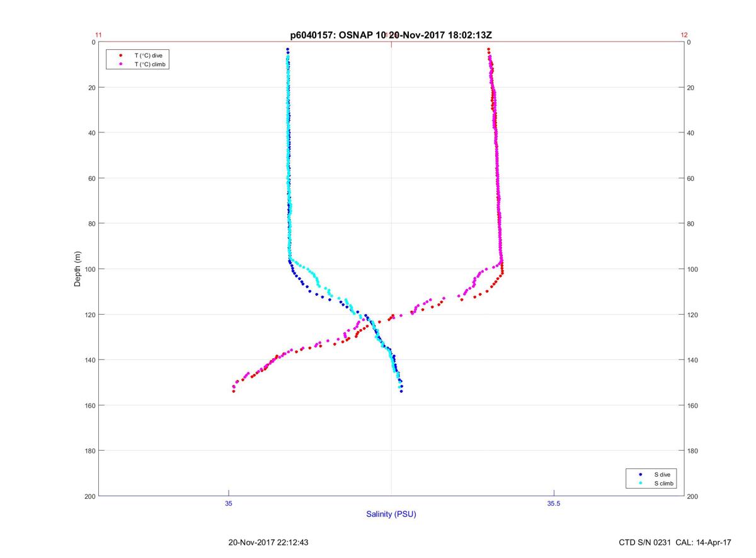Viewport: 756px width, 558px height.
Task: Click the 100 tick on left depth axis
Action: [89, 269]
